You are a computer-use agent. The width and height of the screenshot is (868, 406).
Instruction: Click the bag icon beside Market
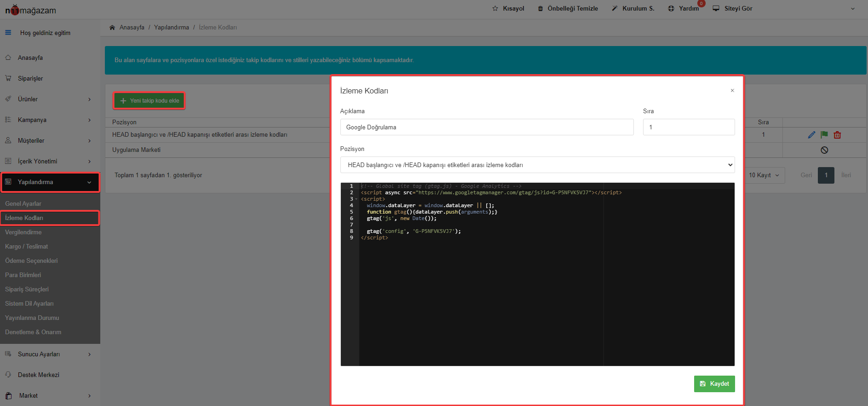click(8, 395)
